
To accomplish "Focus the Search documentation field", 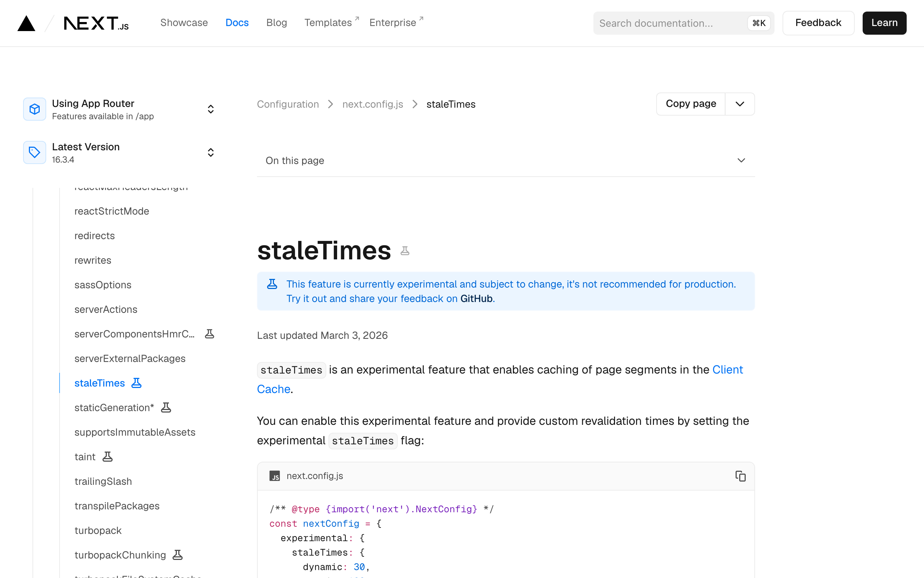I will [x=684, y=23].
